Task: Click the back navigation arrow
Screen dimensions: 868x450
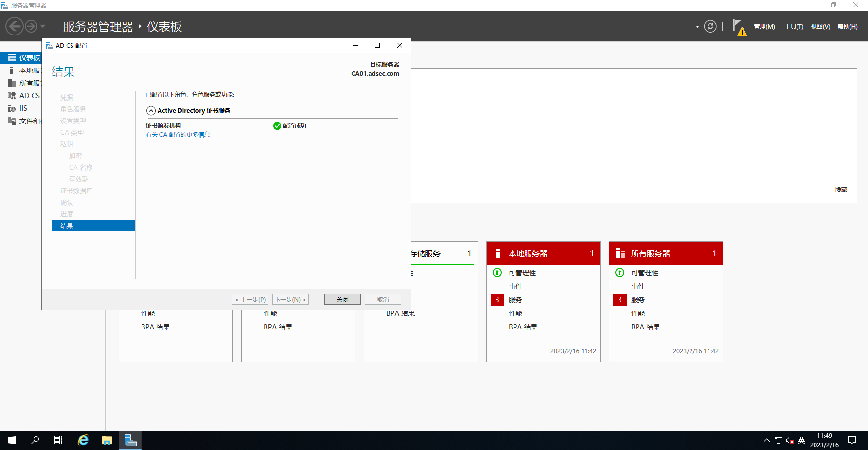Action: 15,26
